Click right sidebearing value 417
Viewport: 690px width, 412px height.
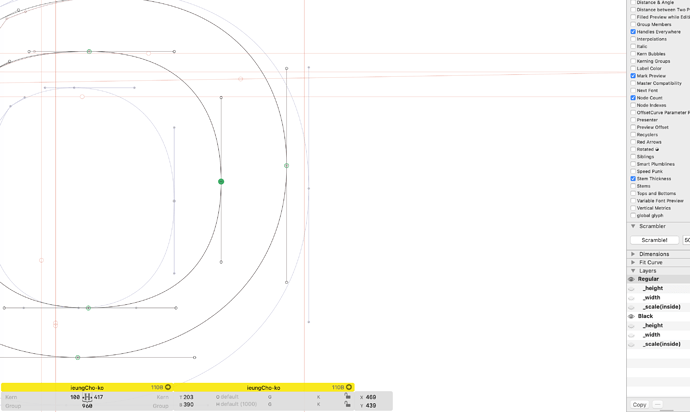98,397
